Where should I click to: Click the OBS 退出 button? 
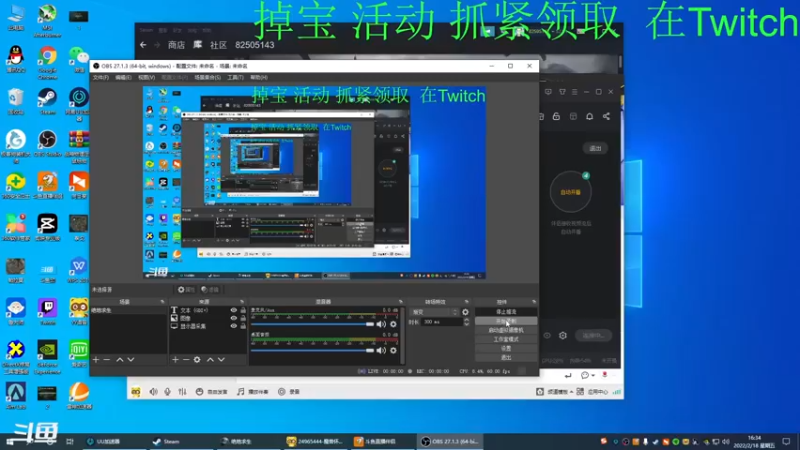point(506,358)
